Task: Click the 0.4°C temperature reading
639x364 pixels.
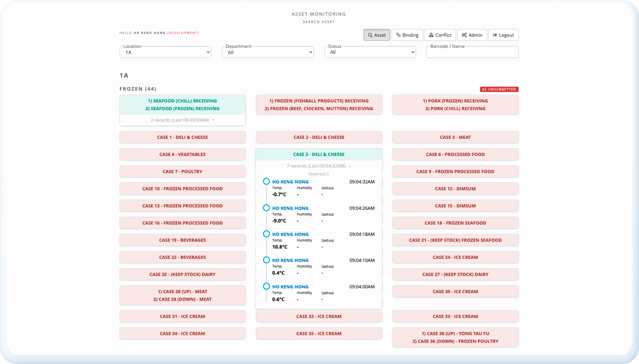Action: point(279,273)
